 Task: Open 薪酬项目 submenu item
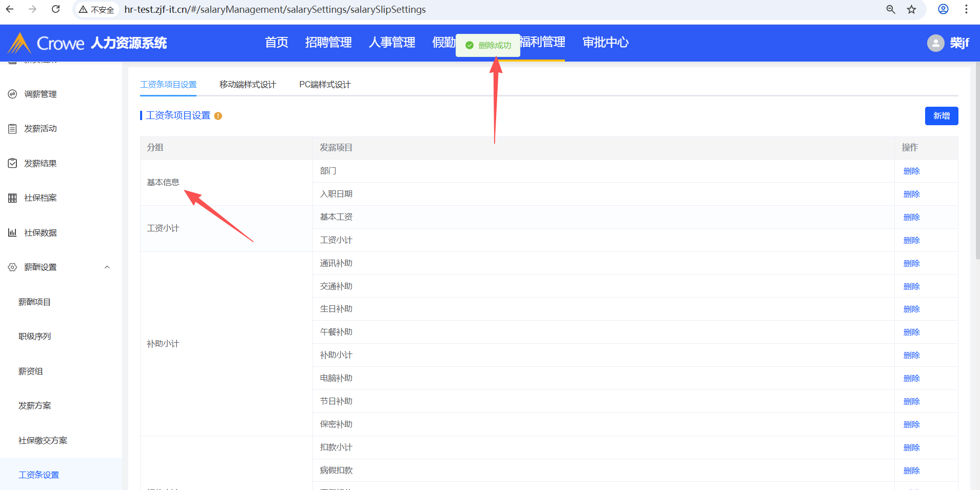(34, 302)
